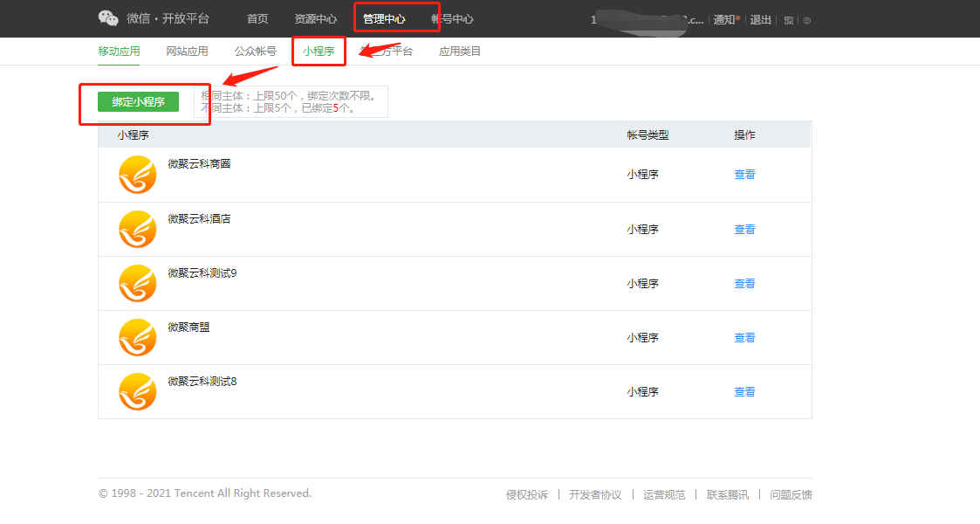Screen dimensions: 980x524
Task: Switch to the 公众帐号 tab
Action: tap(256, 52)
